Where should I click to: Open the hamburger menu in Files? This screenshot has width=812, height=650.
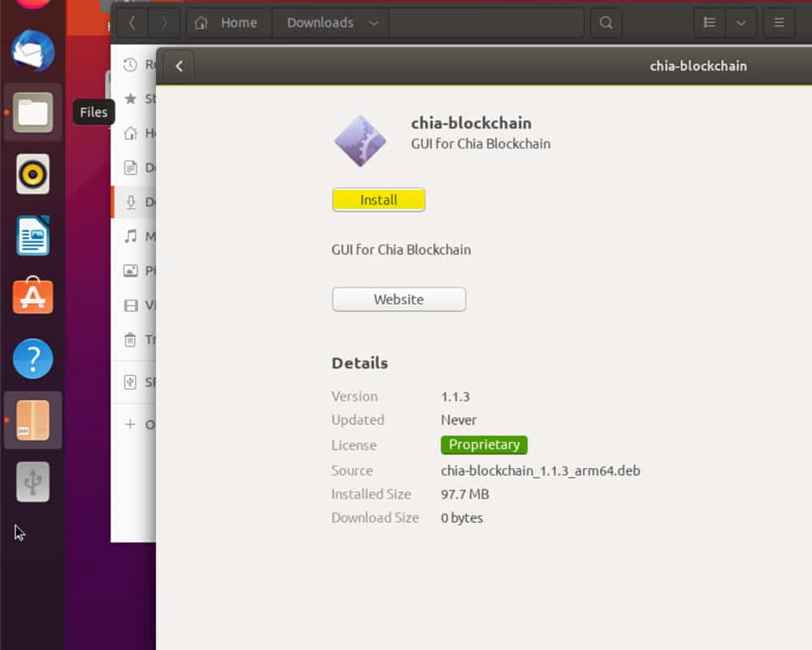pyautogui.click(x=779, y=23)
